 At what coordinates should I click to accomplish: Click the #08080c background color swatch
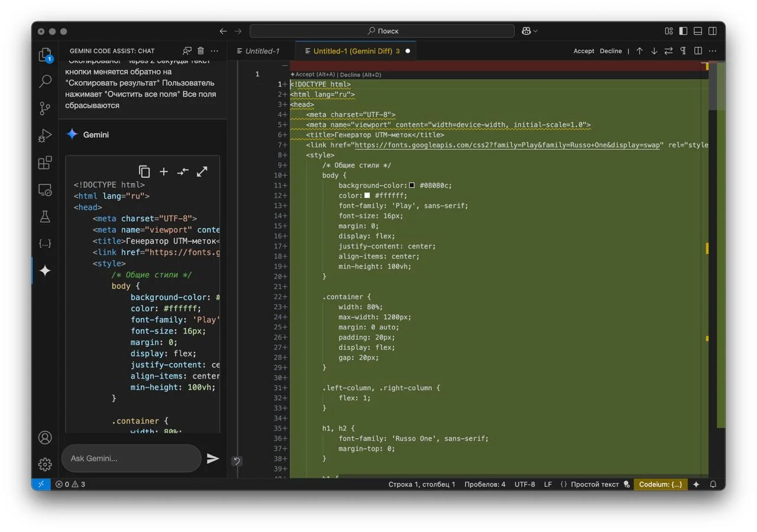412,186
